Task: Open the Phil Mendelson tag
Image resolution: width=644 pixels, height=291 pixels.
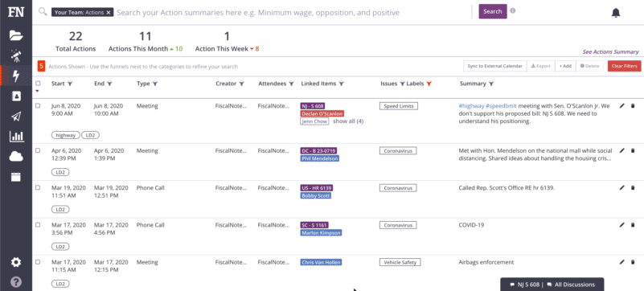Action: pos(319,158)
